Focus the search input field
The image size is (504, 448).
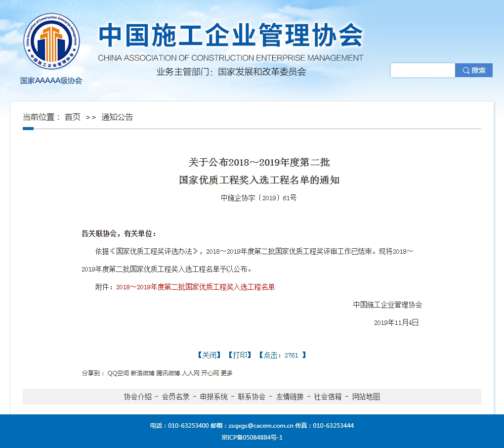click(x=422, y=70)
